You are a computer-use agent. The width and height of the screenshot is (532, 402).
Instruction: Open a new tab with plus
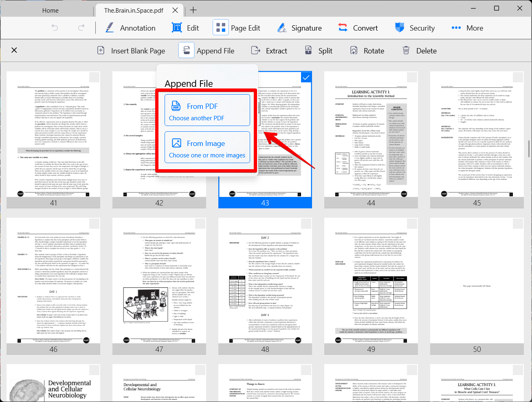tap(193, 10)
